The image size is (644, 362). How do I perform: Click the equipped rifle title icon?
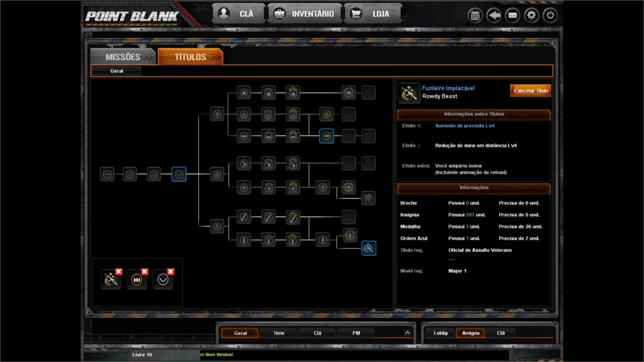110,280
